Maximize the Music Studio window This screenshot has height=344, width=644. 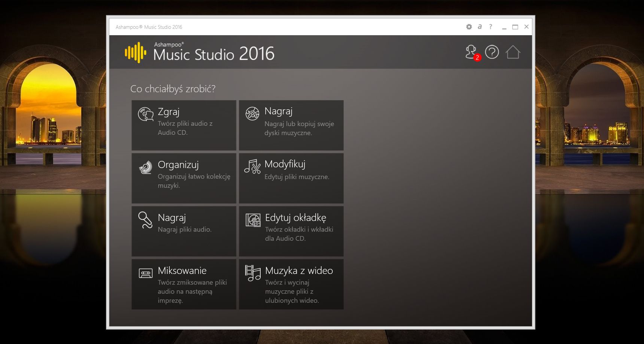coord(515,27)
